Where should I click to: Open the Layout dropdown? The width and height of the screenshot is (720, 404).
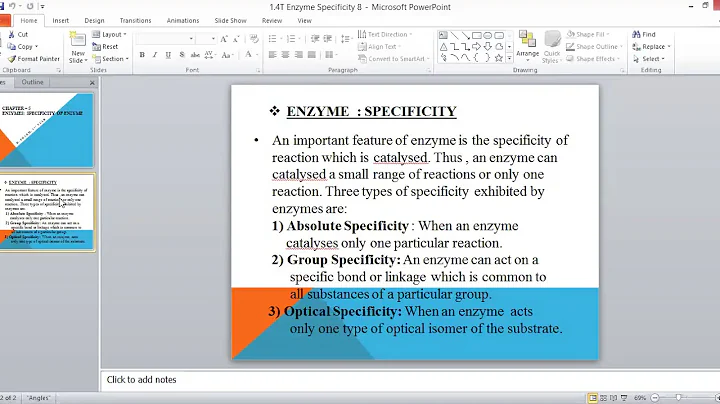[109, 34]
